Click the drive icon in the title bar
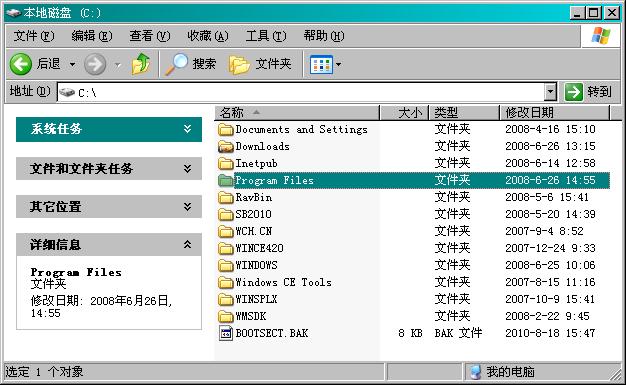The height and width of the screenshot is (385, 626). tap(14, 13)
